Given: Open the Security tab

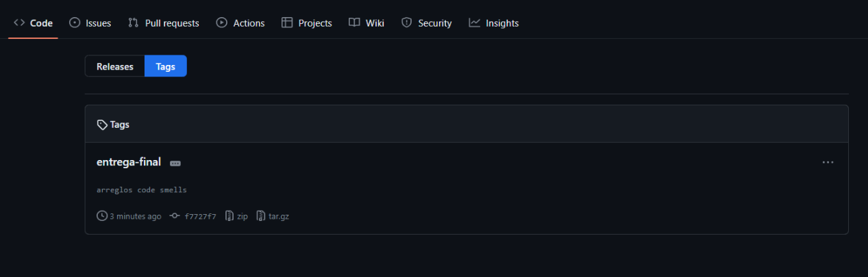Looking at the screenshot, I should 426,23.
